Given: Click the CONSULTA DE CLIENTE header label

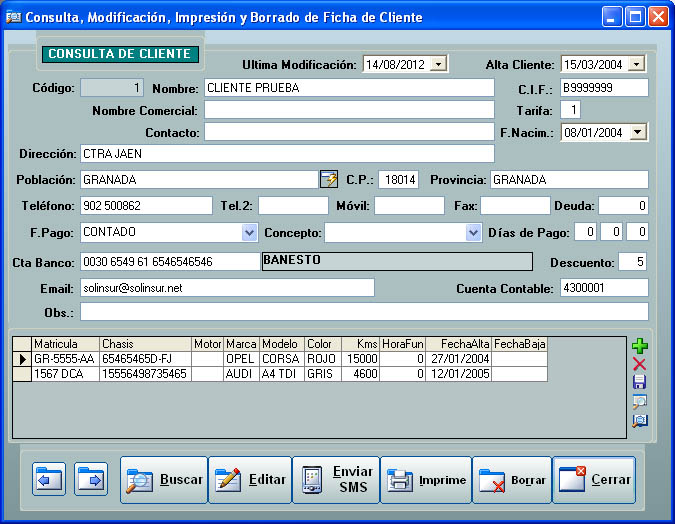Looking at the screenshot, I should [x=120, y=54].
